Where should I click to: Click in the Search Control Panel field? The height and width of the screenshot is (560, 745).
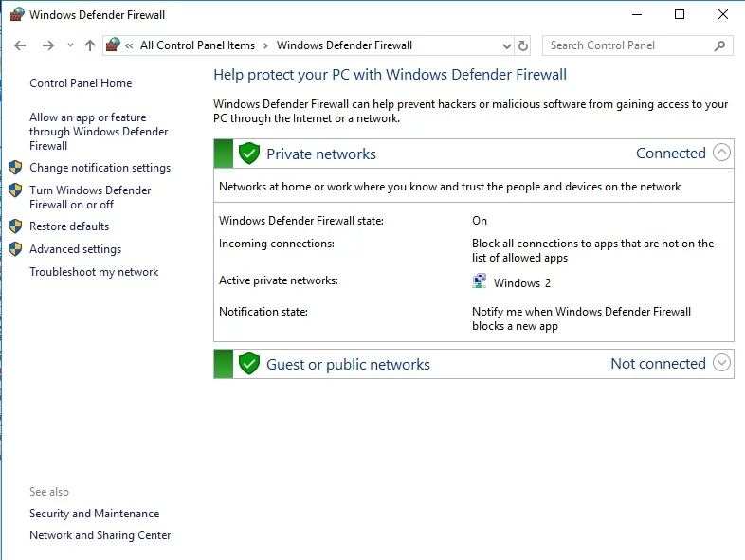coord(626,45)
